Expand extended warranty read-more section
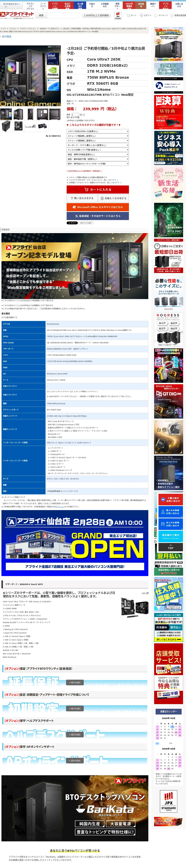The width and height of the screenshot is (186, 868). point(75,683)
